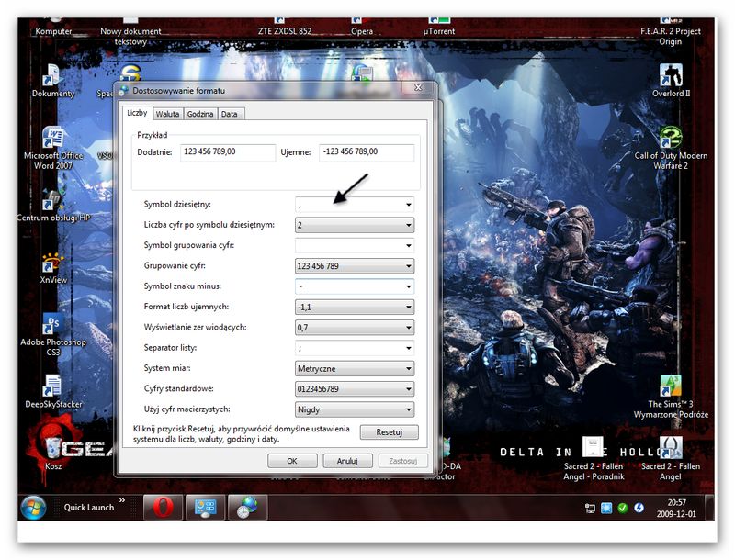
Task: Open the region and clock taskbar button
Action: (247, 508)
